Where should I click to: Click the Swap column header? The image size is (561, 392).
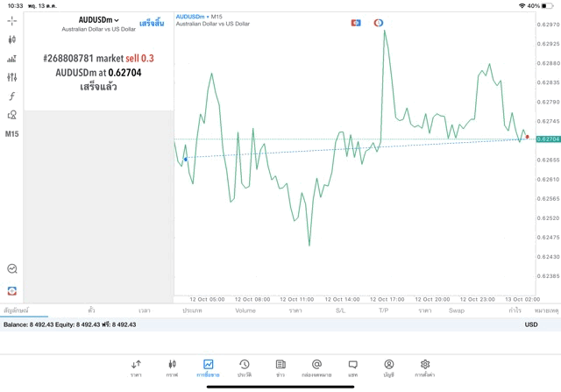click(457, 310)
